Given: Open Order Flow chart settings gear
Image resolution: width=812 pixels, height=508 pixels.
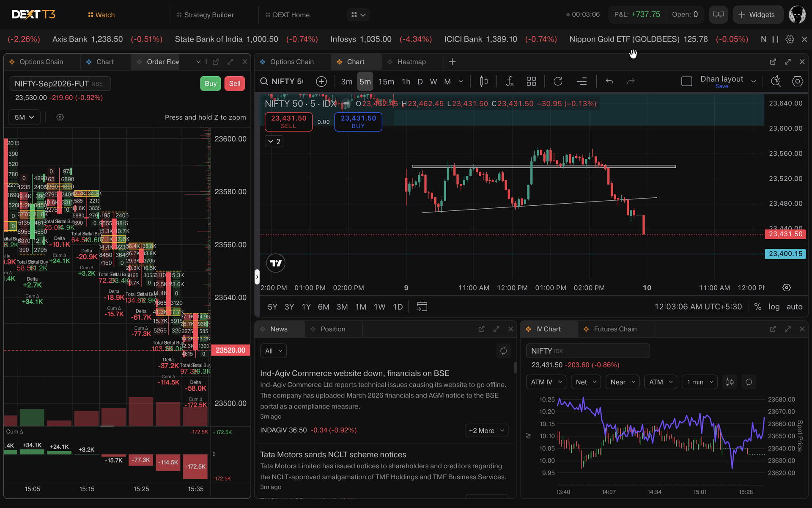Looking at the screenshot, I should click(x=60, y=117).
